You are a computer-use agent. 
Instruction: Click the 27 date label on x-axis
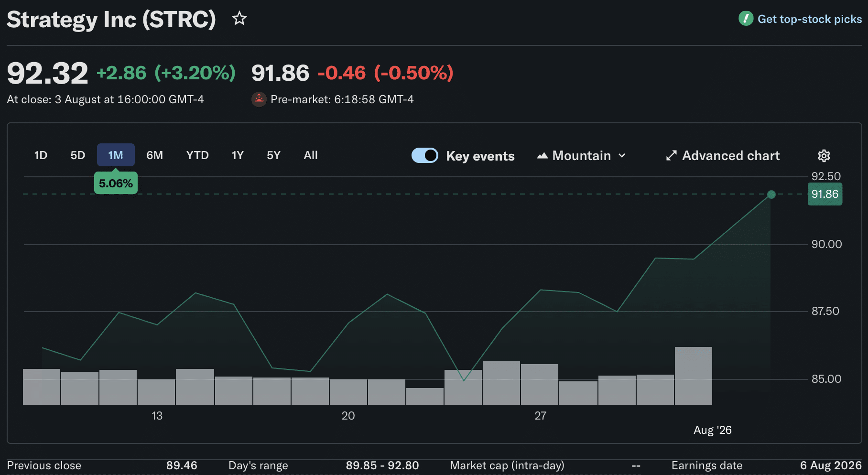point(541,416)
